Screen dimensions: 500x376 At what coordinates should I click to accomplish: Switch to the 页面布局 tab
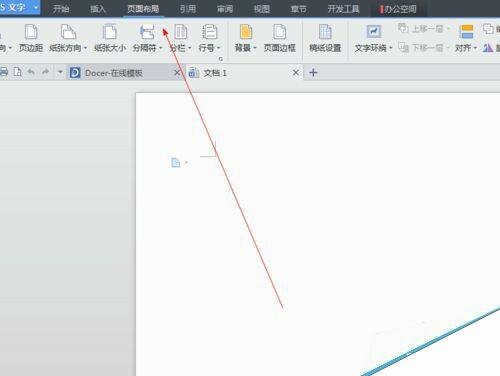click(x=143, y=9)
